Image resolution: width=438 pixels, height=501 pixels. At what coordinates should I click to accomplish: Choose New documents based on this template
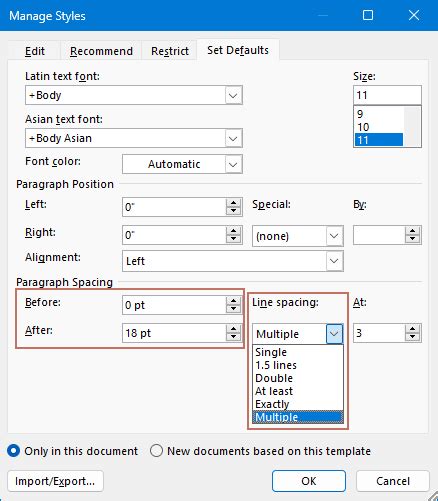point(156,451)
